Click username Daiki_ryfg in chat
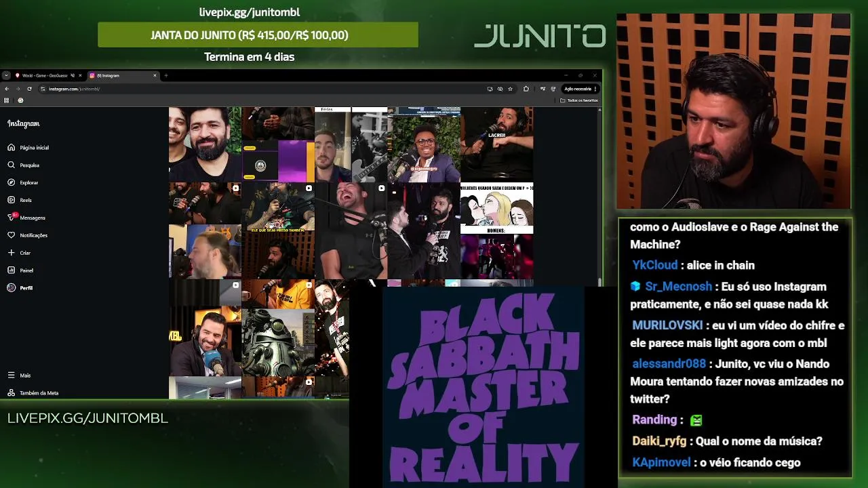The width and height of the screenshot is (868, 488). point(659,441)
